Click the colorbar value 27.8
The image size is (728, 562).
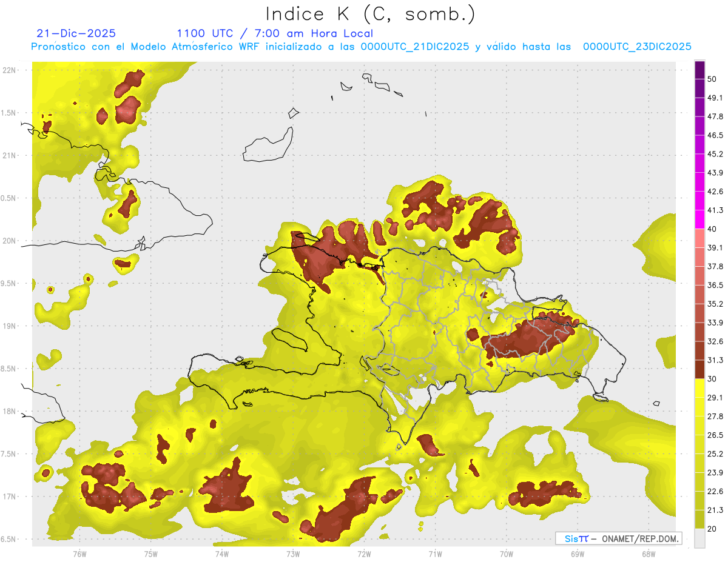pos(715,416)
